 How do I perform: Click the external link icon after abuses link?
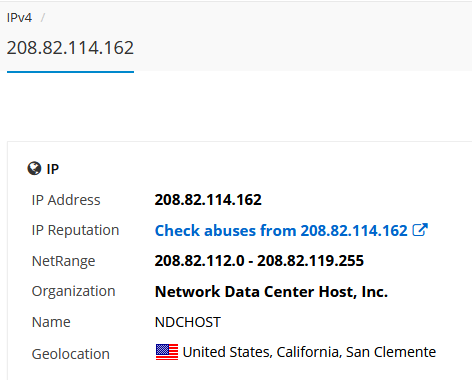[420, 230]
